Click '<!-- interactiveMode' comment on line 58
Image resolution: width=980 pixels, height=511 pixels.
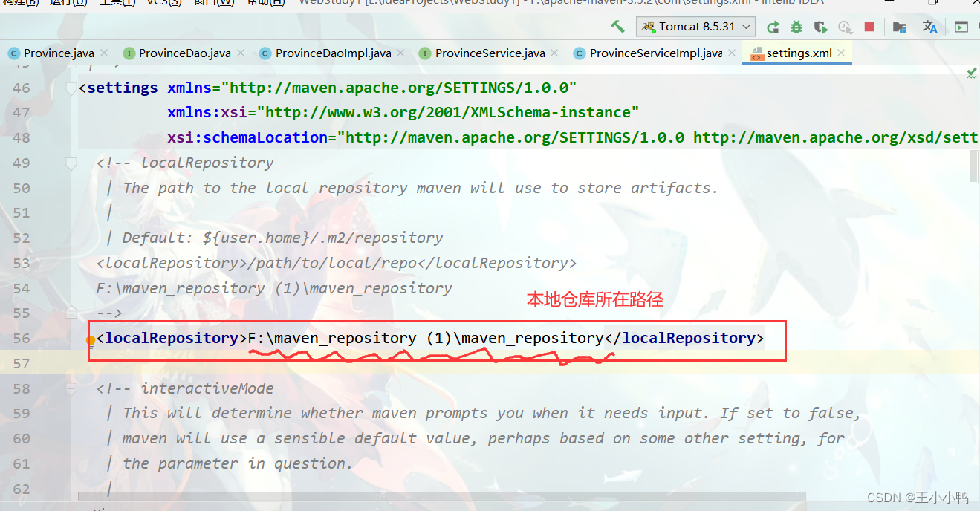point(185,388)
